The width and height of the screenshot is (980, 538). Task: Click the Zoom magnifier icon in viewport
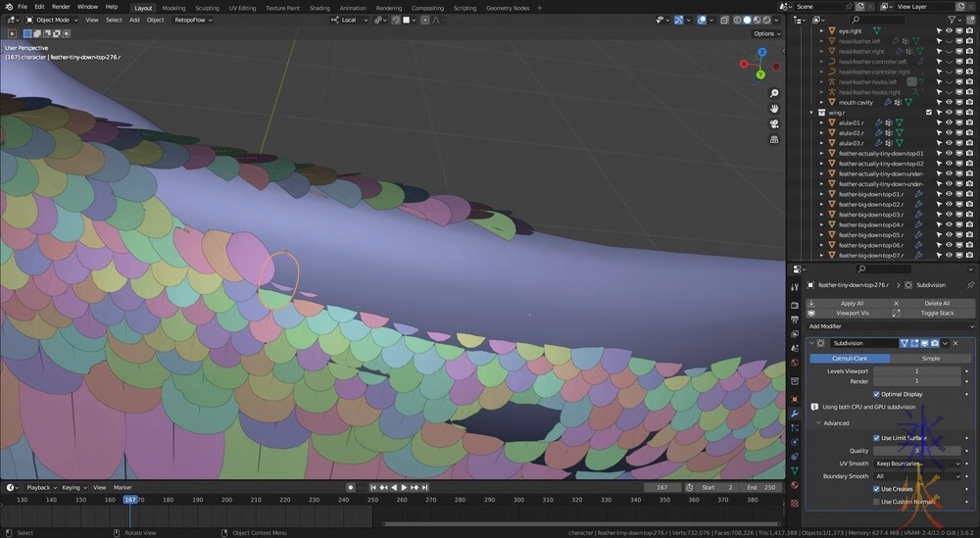tap(774, 92)
